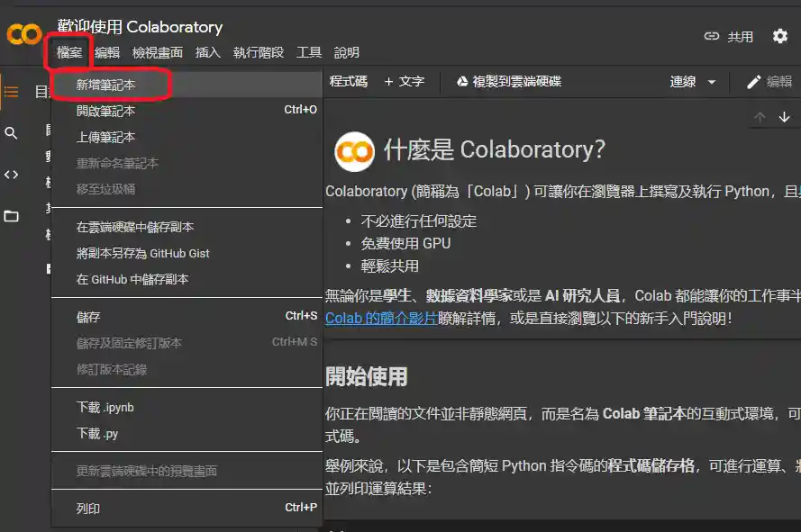Click heading 什麼是 Colaboratory?
The image size is (801, 532).
point(495,149)
